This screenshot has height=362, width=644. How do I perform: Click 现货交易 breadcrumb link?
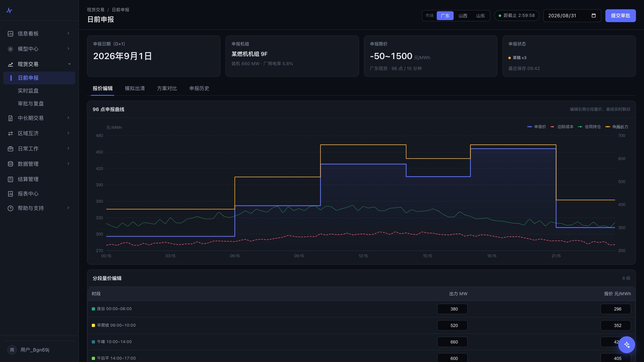coord(96,10)
